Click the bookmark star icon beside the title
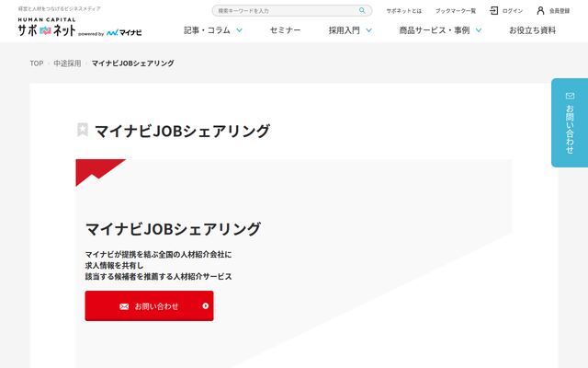588x368 pixels. pos(83,130)
